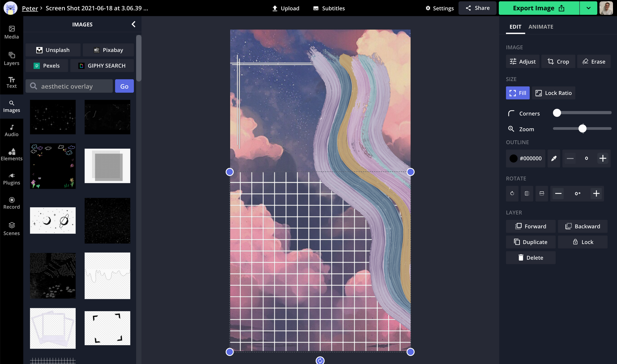Viewport: 617px width, 364px height.
Task: Click the rotate clockwise icon
Action: coord(512,193)
